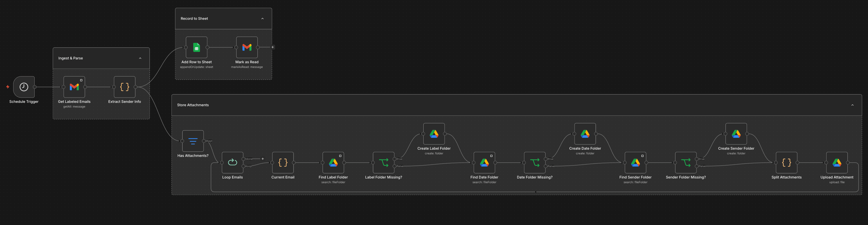The height and width of the screenshot is (225, 868).
Task: Collapse the Store Attachments group
Action: [x=853, y=105]
